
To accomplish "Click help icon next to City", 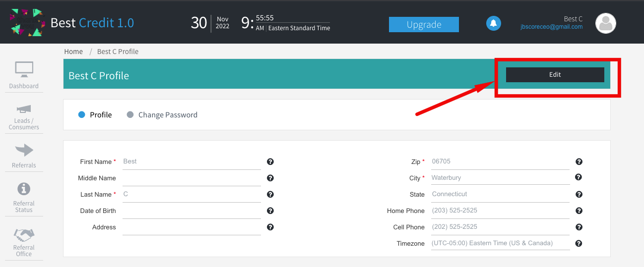I will (579, 177).
